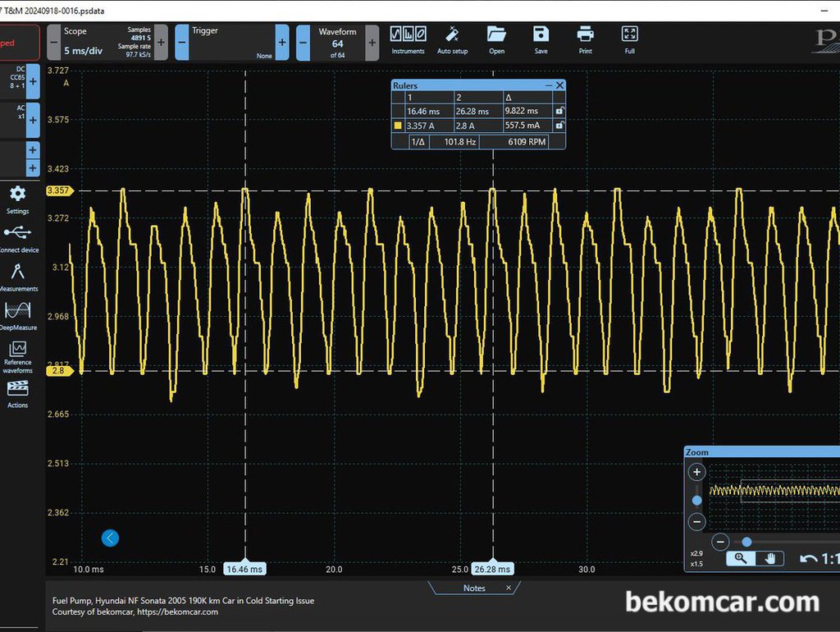Click the vertical zoom slider handle
This screenshot has height=632, width=840.
click(696, 500)
